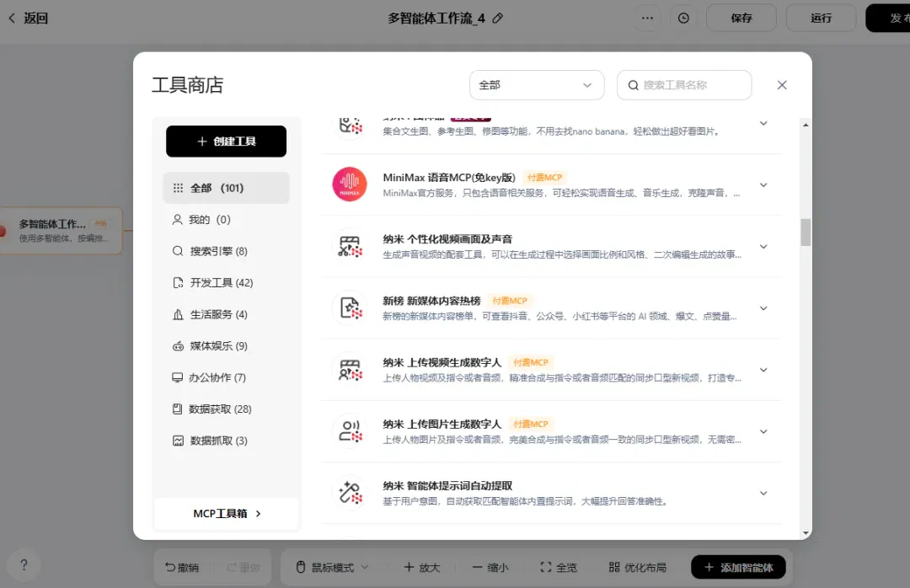Click the 纳米 智能体提示词自动提取 tool icon
The image size is (910, 588).
tap(350, 493)
